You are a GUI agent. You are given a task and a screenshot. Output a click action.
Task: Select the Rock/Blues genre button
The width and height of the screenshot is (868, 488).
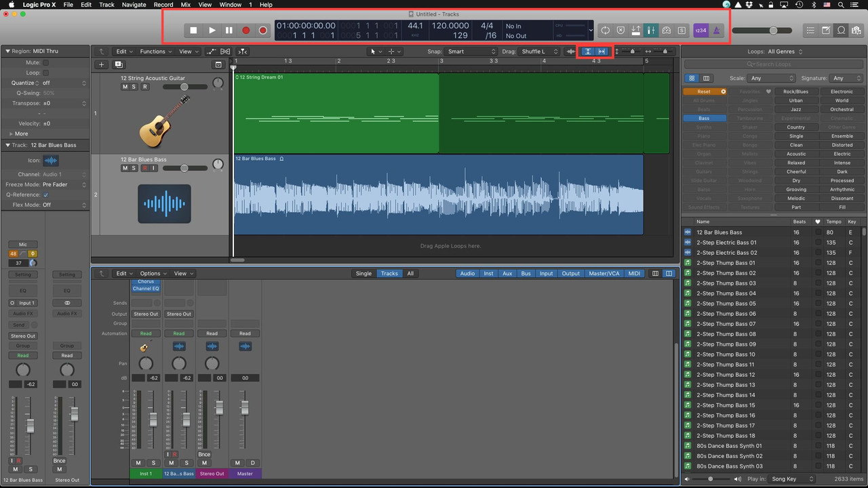pos(795,91)
